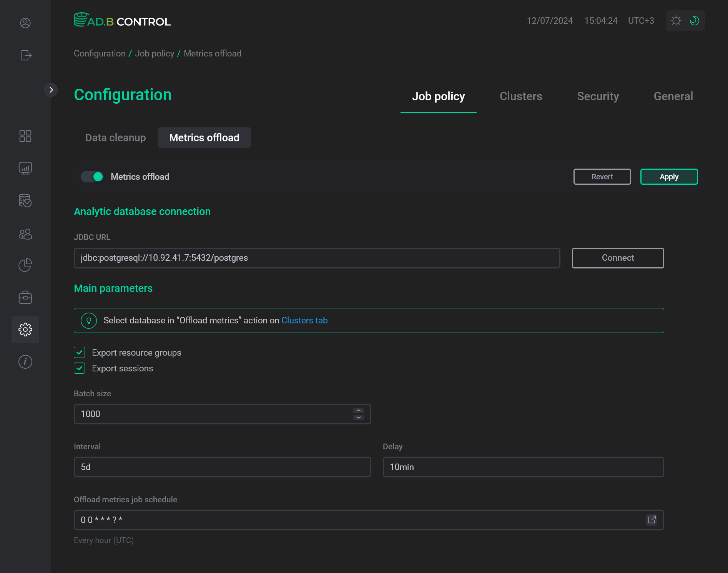Screen dimensions: 728x573
Task: Open the users group icon in sidebar
Action: coord(25,234)
